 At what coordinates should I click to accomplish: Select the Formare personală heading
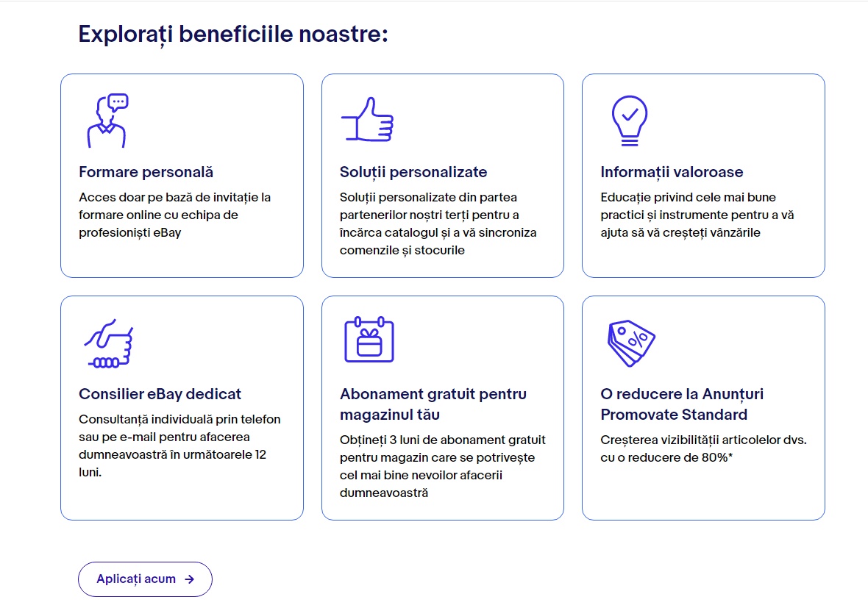(146, 172)
